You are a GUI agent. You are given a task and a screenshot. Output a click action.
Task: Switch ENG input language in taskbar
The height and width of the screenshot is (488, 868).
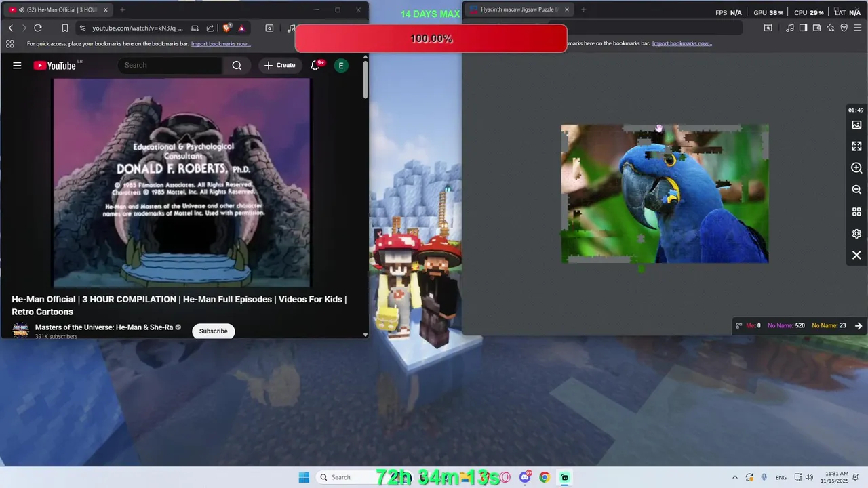(x=781, y=477)
